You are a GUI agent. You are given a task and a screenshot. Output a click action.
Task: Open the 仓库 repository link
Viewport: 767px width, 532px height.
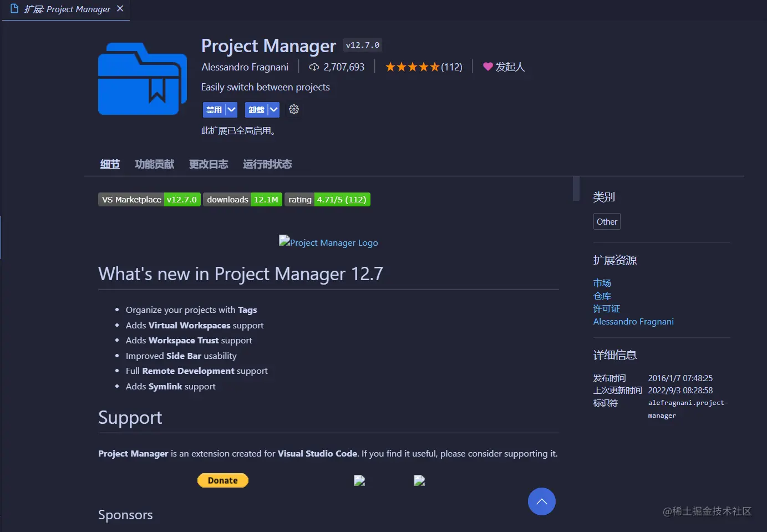(x=602, y=296)
